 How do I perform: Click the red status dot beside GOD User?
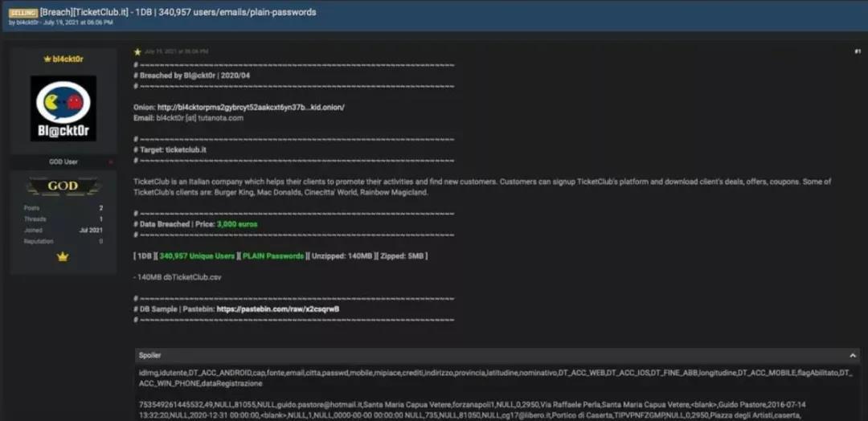point(111,162)
